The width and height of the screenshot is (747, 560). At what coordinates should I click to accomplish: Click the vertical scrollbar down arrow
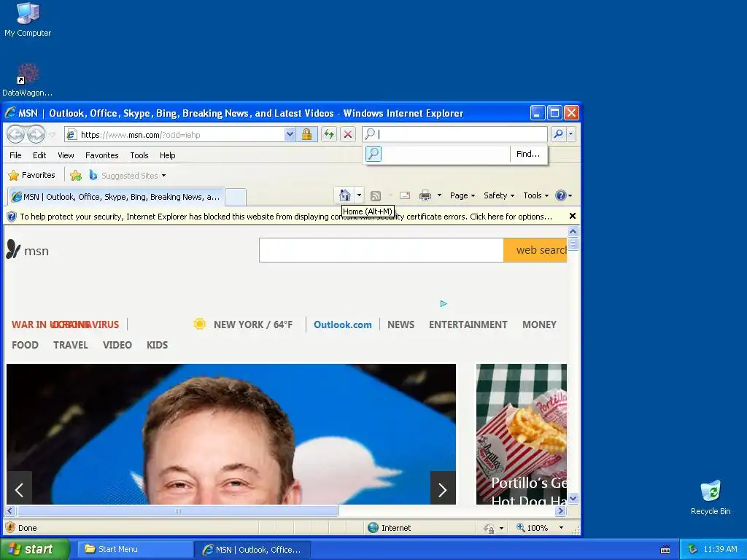573,499
